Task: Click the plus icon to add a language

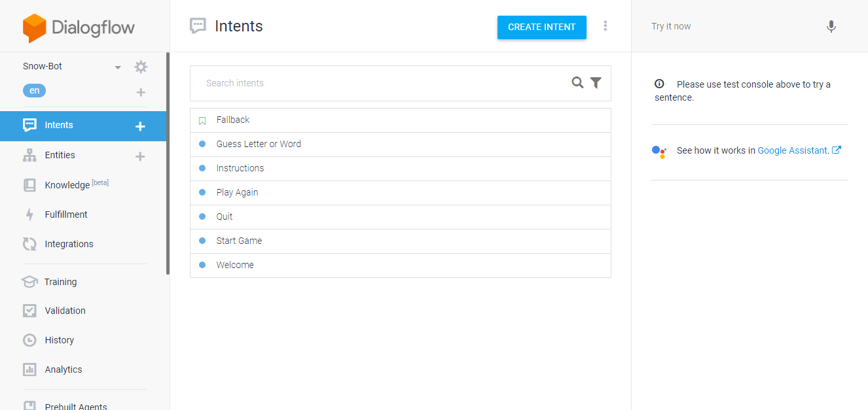Action: tap(141, 92)
